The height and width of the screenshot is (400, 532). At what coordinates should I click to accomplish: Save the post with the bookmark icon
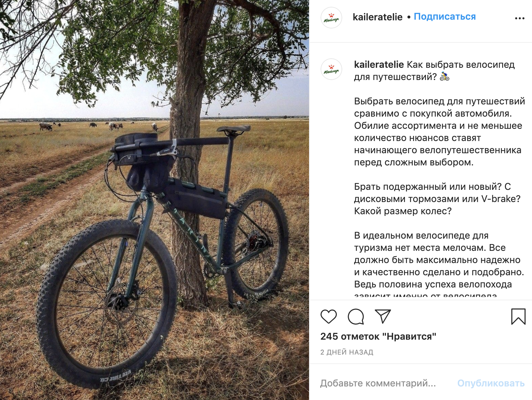pos(518,317)
